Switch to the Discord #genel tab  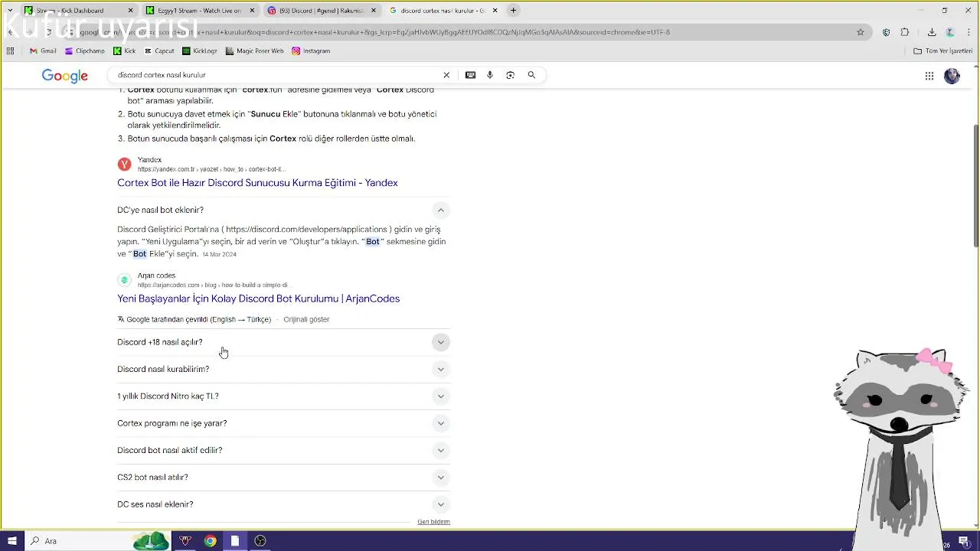pyautogui.click(x=321, y=11)
